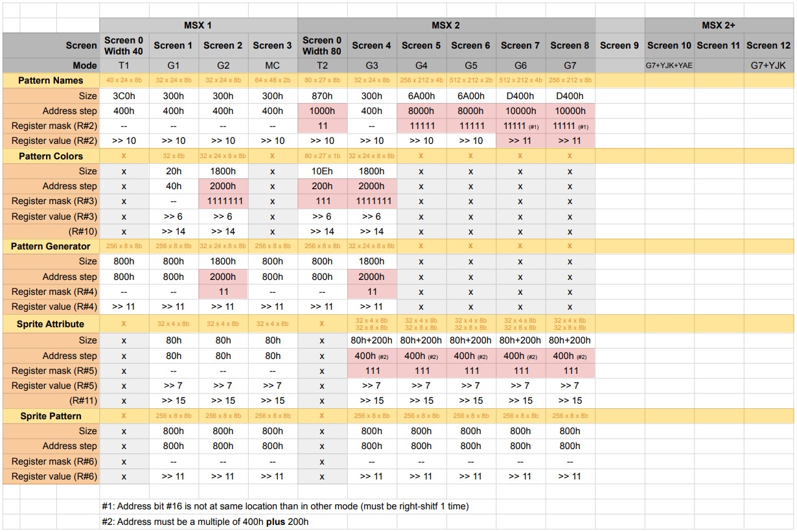The height and width of the screenshot is (532, 797).
Task: Click the Register value (R#6) row label
Action: click(51, 476)
